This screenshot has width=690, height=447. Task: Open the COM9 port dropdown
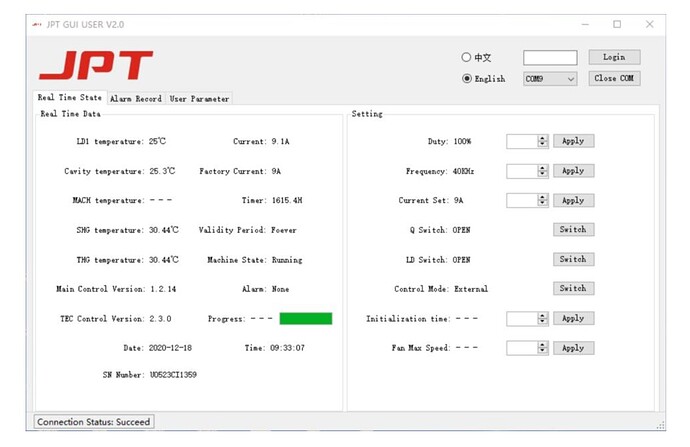pyautogui.click(x=550, y=79)
